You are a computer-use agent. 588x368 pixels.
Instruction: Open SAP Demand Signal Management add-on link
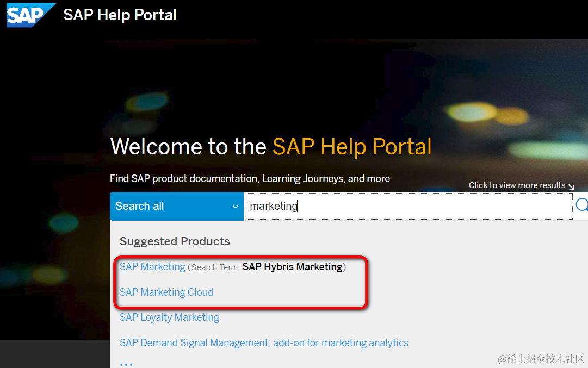point(264,342)
